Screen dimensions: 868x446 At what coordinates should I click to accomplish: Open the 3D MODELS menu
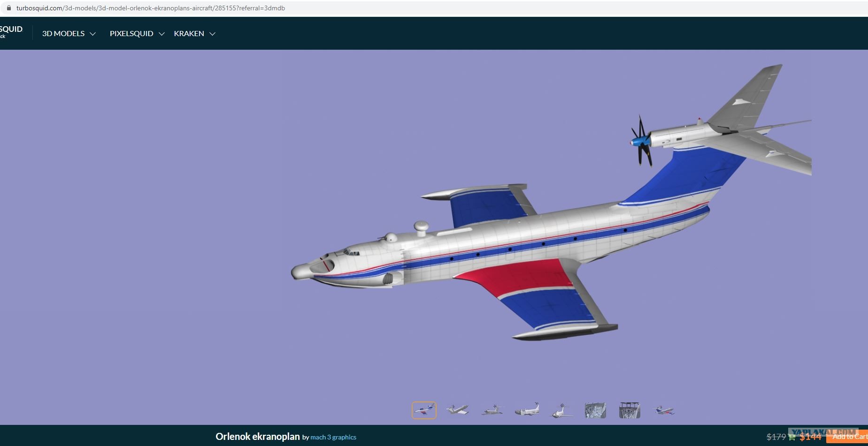[x=63, y=34]
